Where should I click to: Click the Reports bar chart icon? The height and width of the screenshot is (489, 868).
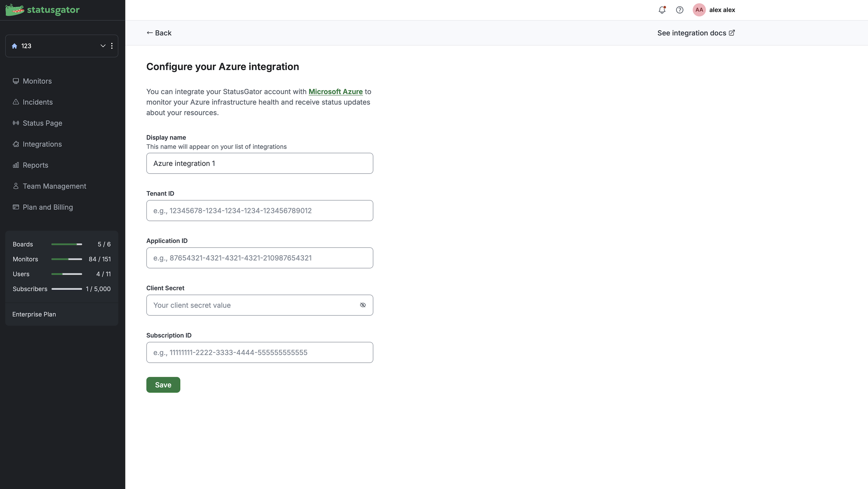point(16,165)
